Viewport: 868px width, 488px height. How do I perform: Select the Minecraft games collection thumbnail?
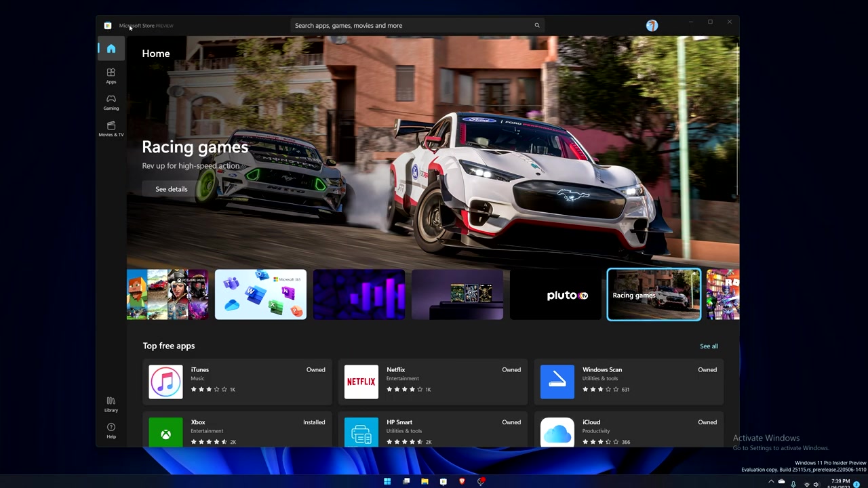[167, 295]
